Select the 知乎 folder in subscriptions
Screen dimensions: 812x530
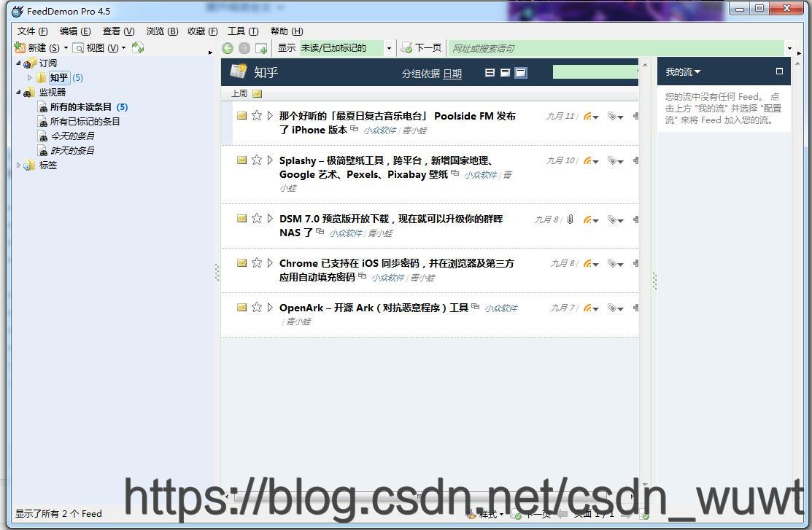59,77
